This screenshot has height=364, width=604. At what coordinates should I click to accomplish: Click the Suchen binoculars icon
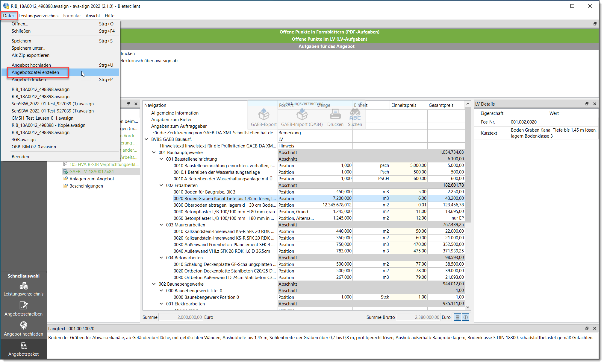pos(355,118)
